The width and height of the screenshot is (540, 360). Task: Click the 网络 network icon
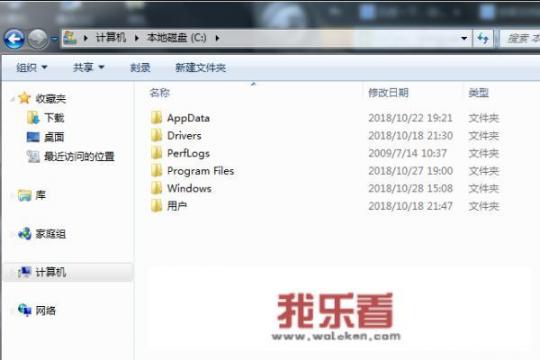25,310
